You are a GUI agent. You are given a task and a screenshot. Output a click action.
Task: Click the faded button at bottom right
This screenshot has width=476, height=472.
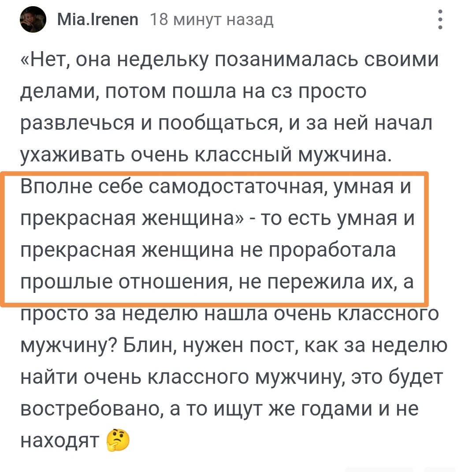point(441,468)
